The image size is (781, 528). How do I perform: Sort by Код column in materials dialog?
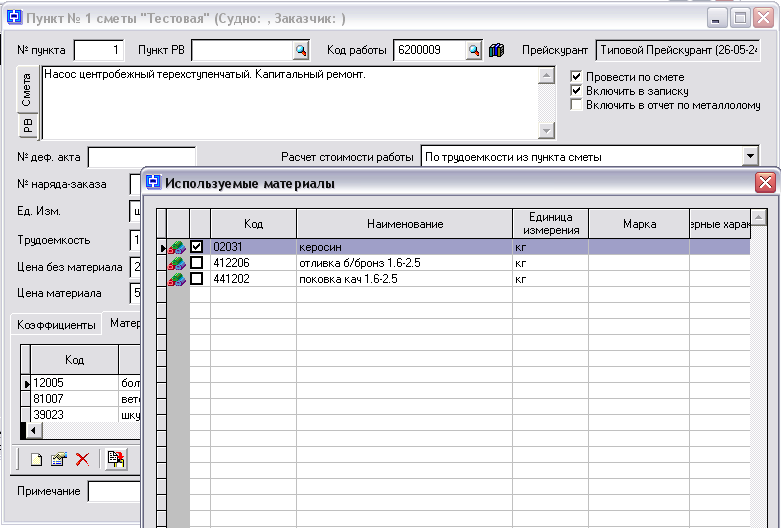tap(254, 224)
